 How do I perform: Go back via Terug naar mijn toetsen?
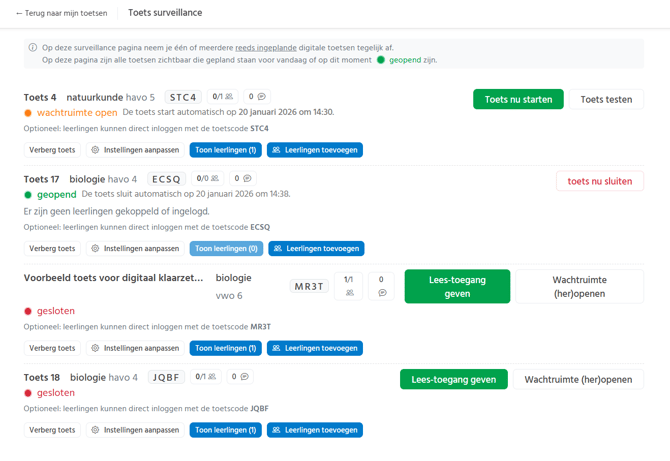pos(61,14)
